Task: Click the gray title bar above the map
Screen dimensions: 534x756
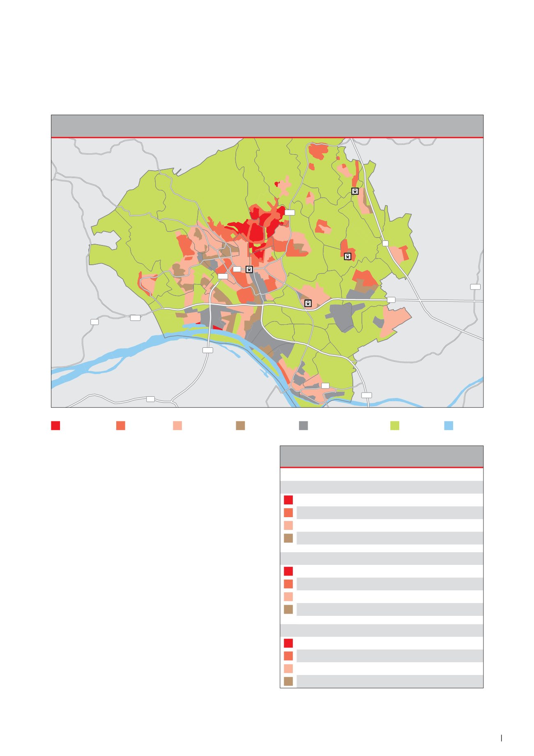Action: [267, 126]
